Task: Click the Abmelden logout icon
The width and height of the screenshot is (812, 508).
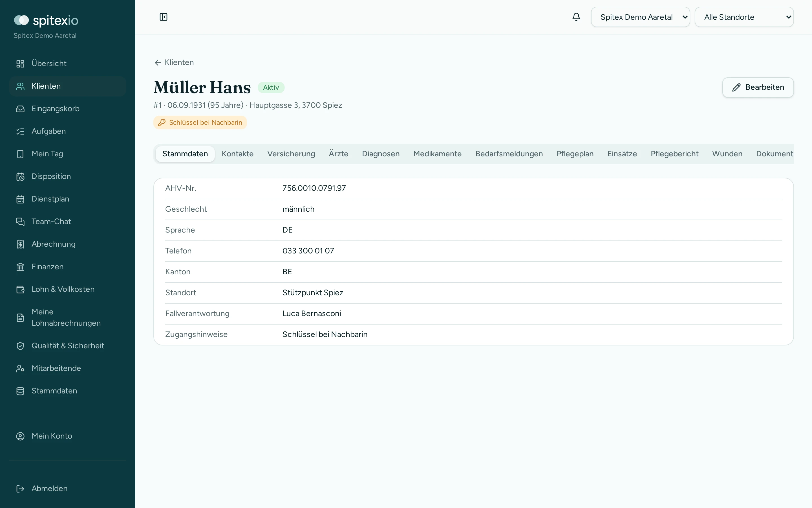Action: [21, 489]
